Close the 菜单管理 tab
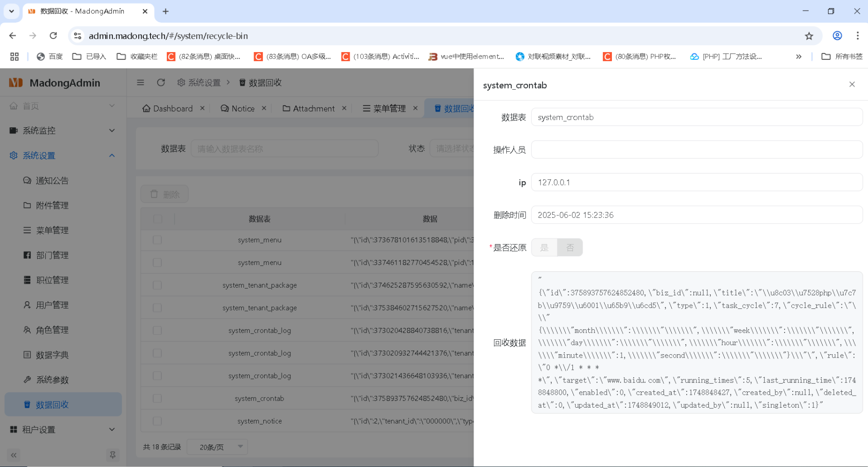Screen dimensions: 868x467 (x=415, y=108)
